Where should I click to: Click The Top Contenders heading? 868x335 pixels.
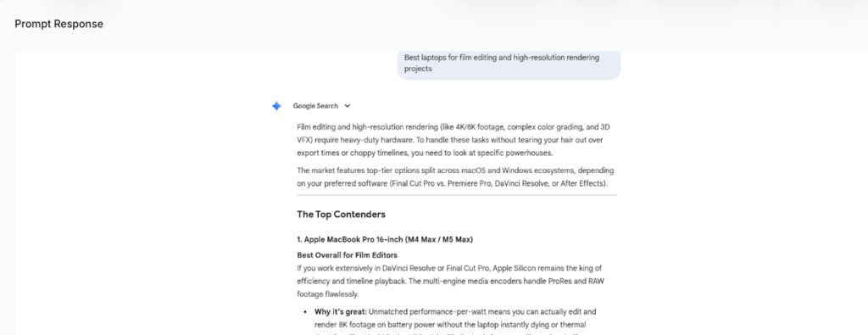click(x=341, y=215)
